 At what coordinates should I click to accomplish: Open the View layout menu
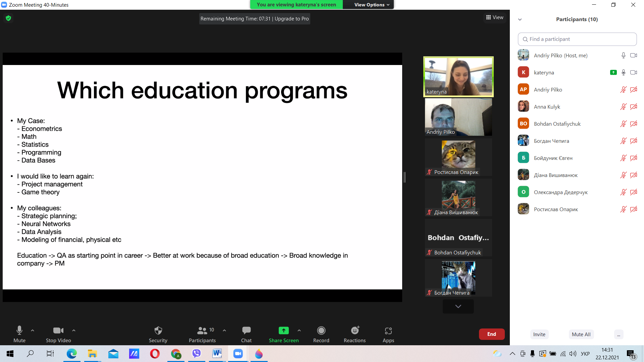(x=495, y=17)
